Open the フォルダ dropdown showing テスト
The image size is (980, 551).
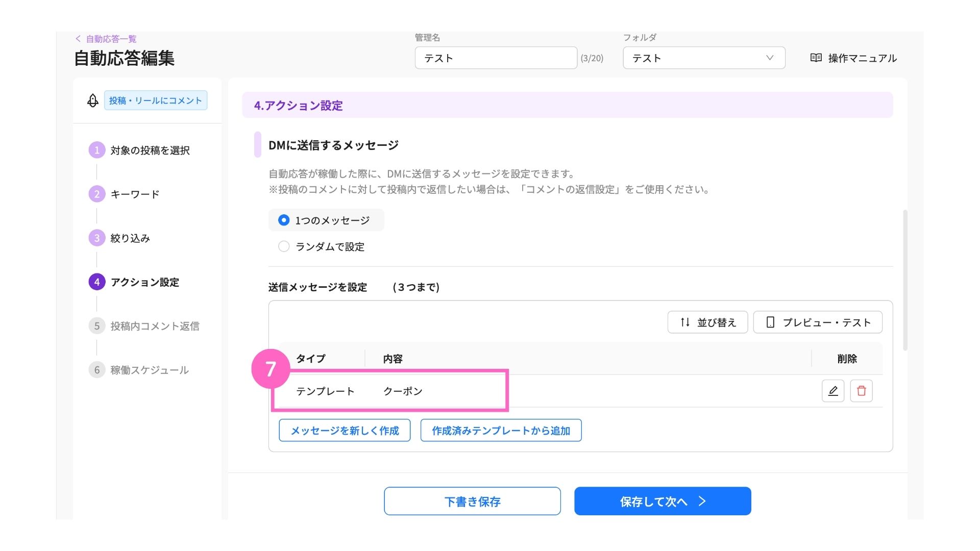pyautogui.click(x=704, y=58)
